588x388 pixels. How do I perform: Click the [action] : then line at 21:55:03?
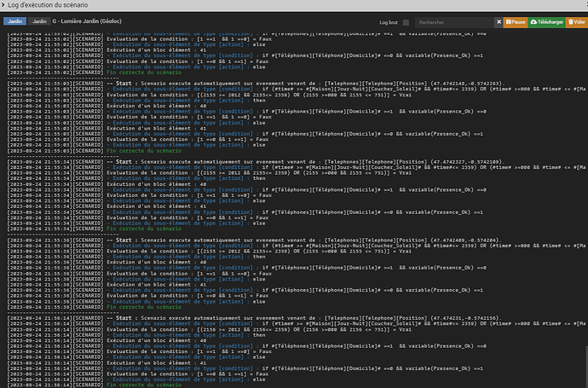(x=136, y=101)
